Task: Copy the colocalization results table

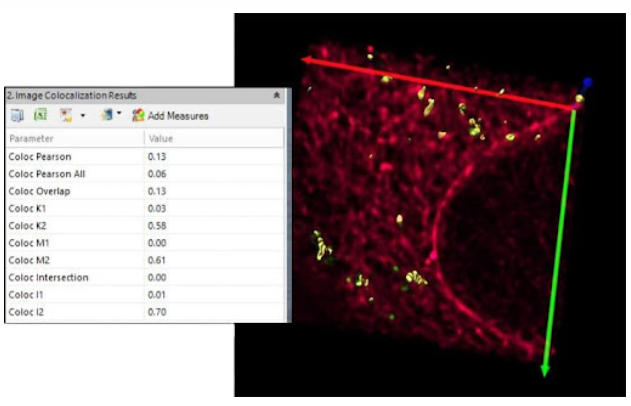Action: pyautogui.click(x=17, y=115)
